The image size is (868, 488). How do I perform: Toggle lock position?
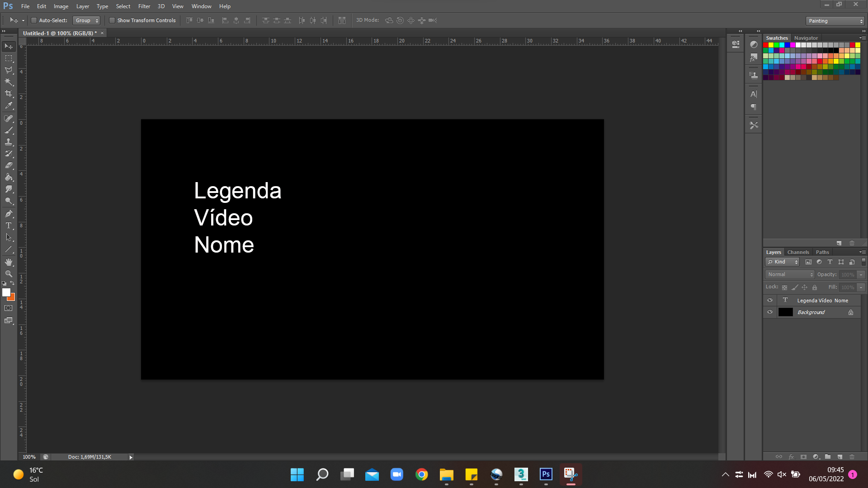tap(804, 287)
